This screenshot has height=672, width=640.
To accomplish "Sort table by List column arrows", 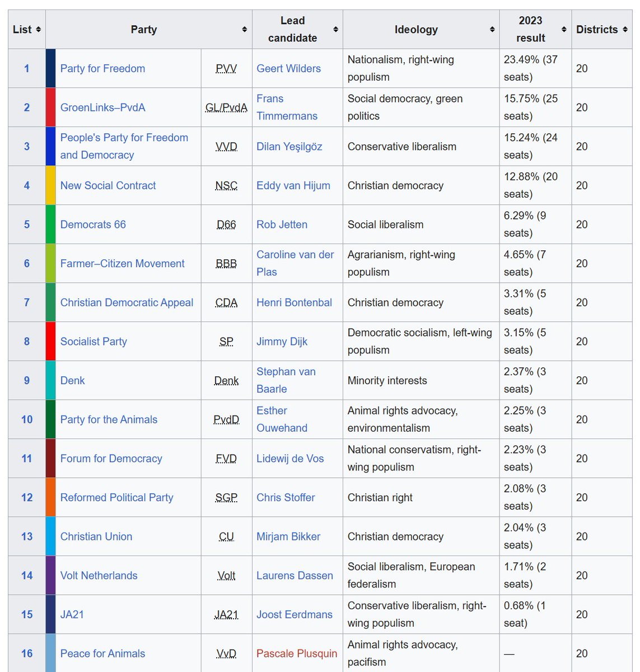I will pos(39,30).
